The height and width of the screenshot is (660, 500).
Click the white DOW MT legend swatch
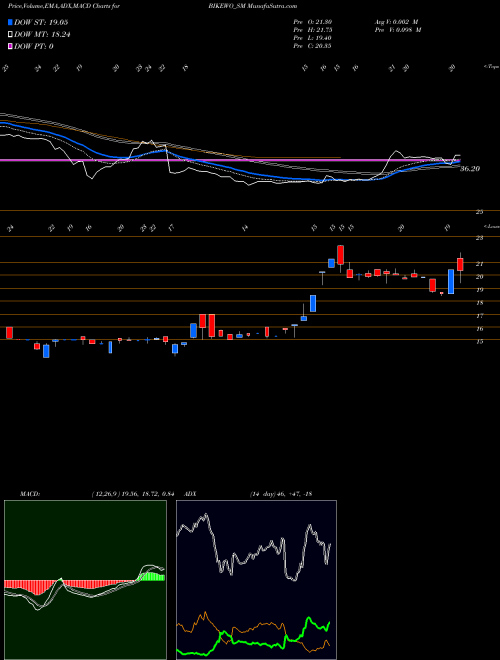click(11, 35)
